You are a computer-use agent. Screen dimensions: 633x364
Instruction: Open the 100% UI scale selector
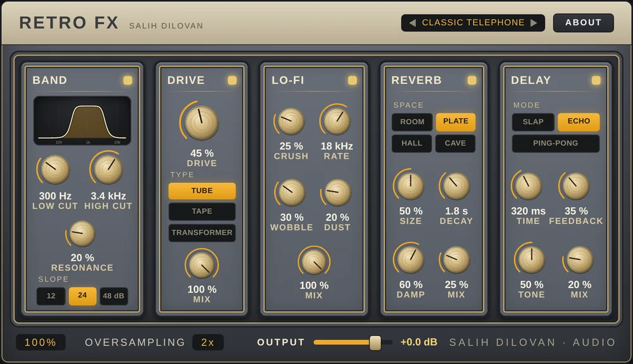(x=41, y=342)
